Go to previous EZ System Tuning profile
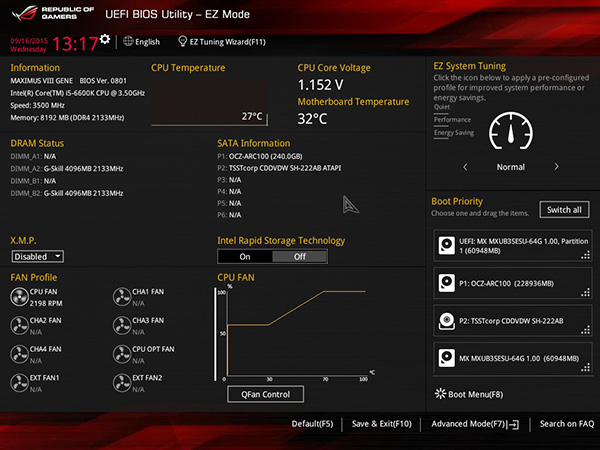Screen dimensions: 600x450 coord(465,167)
